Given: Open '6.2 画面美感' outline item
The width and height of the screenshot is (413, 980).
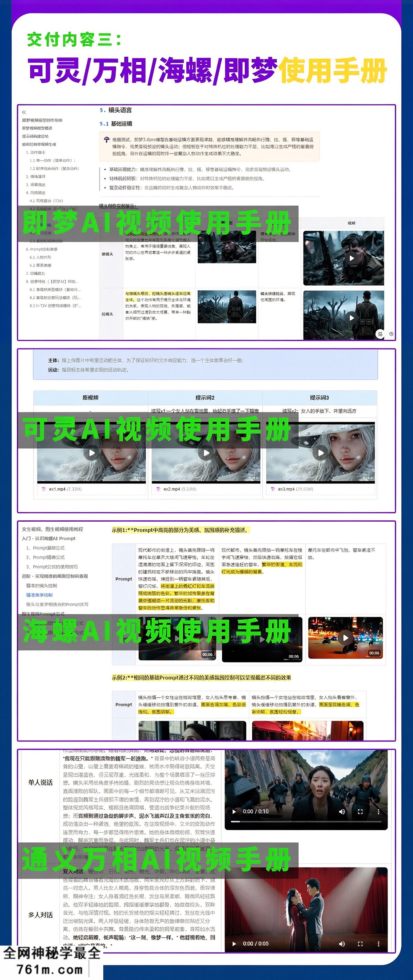Looking at the screenshot, I should [x=40, y=265].
